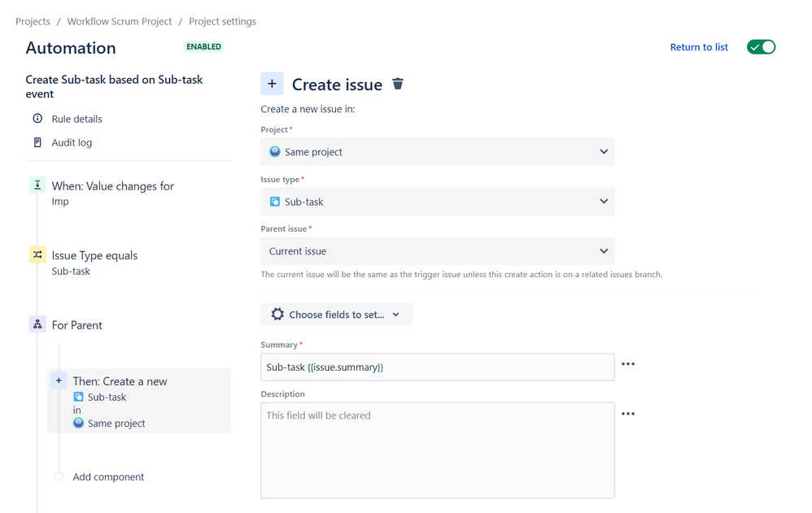Delete the Create issue action via trash icon
The height and width of the screenshot is (513, 812).
point(398,84)
